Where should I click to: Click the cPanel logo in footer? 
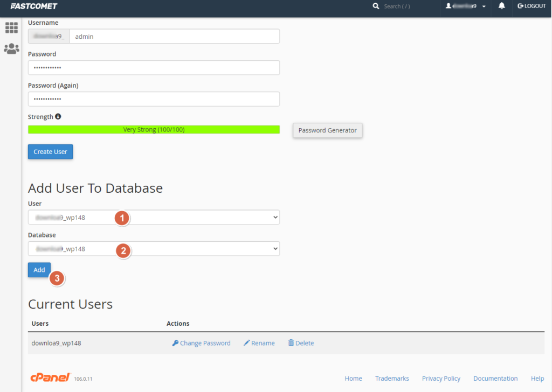50,377
